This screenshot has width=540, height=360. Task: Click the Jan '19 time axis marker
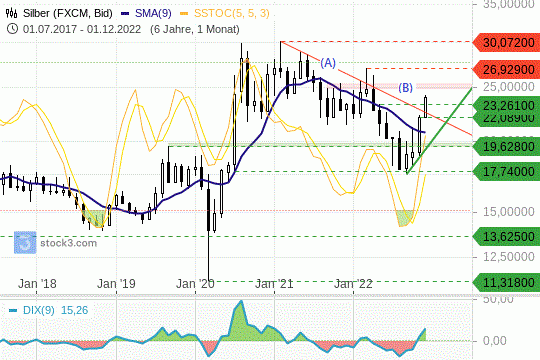coord(116,284)
